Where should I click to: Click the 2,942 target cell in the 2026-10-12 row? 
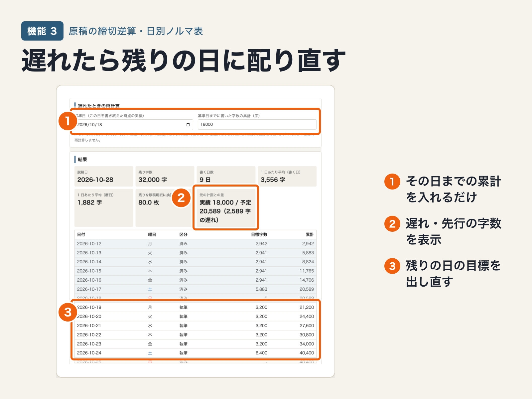(261, 244)
